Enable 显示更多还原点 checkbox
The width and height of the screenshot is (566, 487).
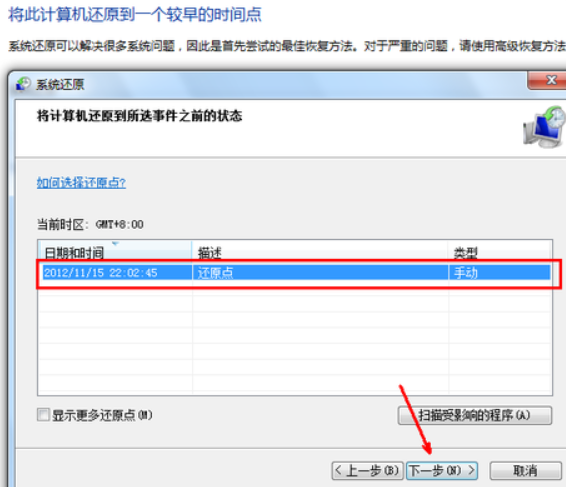[x=43, y=414]
